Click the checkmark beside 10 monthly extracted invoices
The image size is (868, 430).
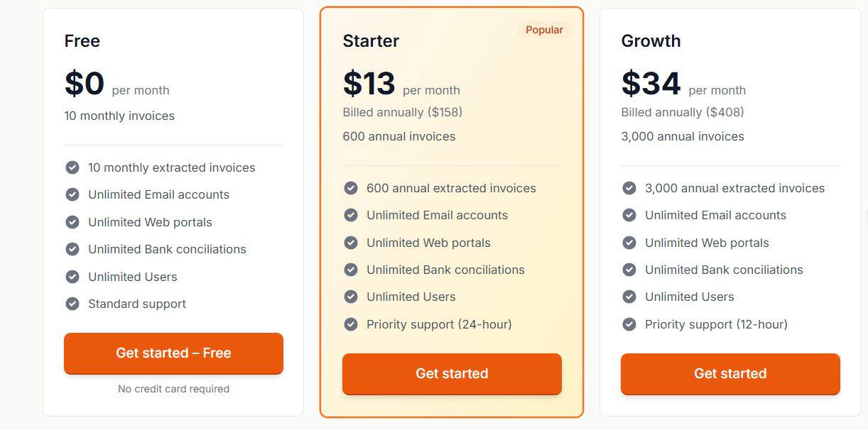(72, 167)
